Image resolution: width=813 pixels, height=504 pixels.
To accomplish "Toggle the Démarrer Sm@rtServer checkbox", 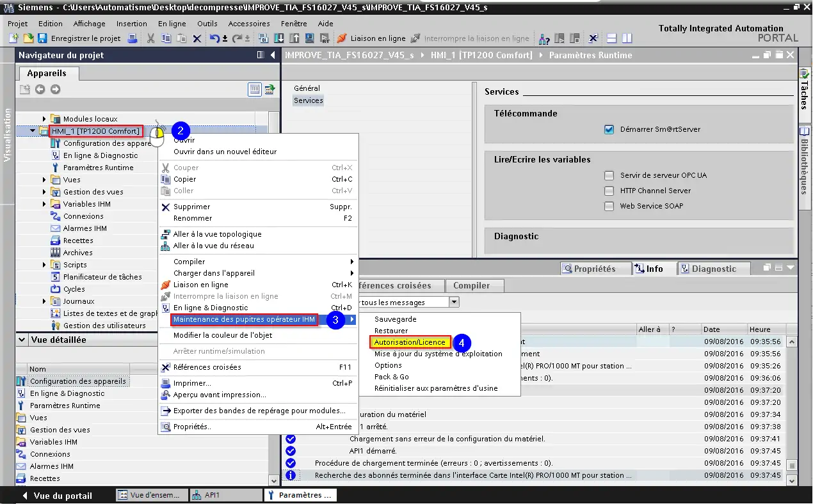I will (609, 129).
